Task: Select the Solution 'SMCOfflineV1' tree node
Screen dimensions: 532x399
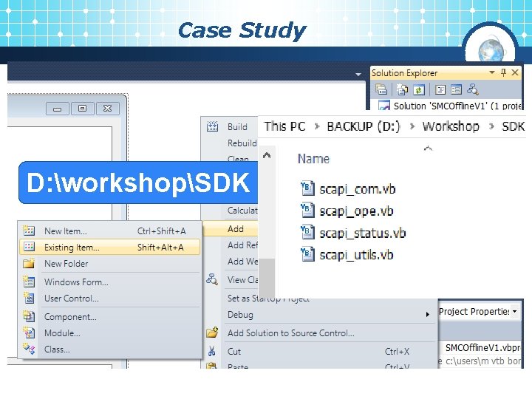Action: coord(449,106)
